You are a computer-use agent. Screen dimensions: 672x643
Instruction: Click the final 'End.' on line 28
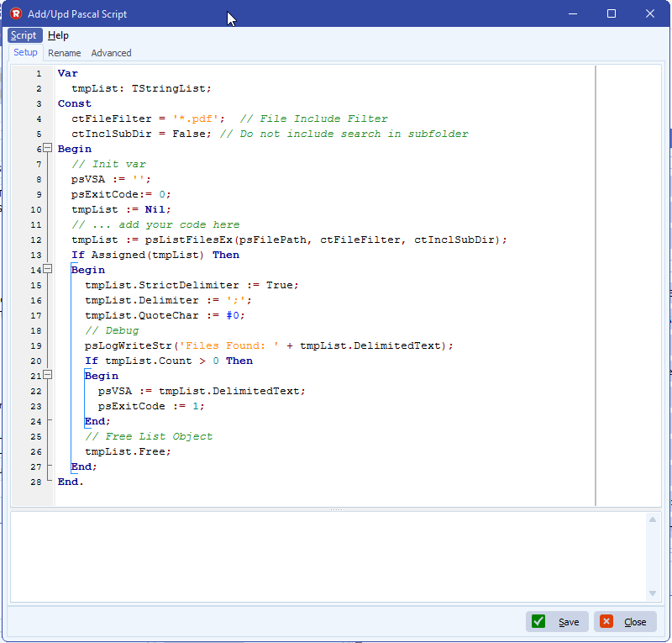(71, 482)
